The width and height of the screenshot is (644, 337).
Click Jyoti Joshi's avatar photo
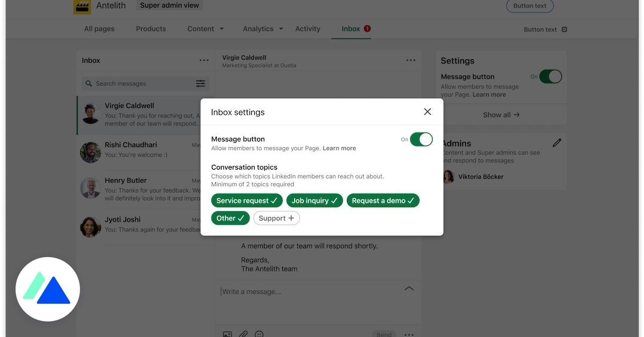coord(90,227)
